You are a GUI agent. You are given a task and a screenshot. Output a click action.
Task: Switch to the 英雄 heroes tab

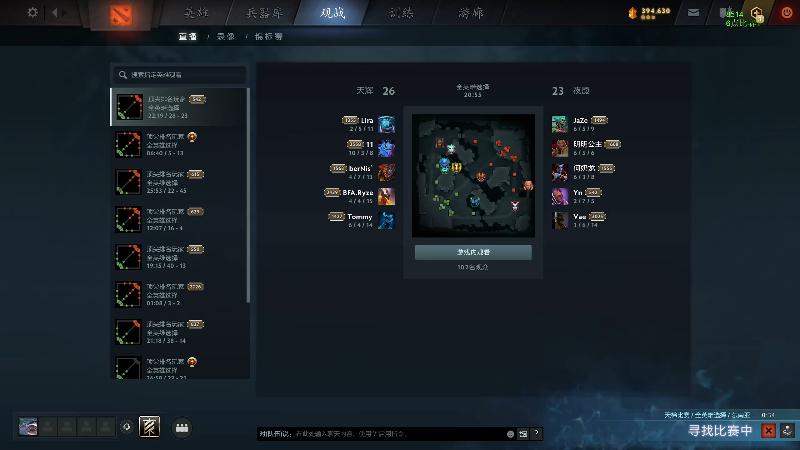[196, 13]
